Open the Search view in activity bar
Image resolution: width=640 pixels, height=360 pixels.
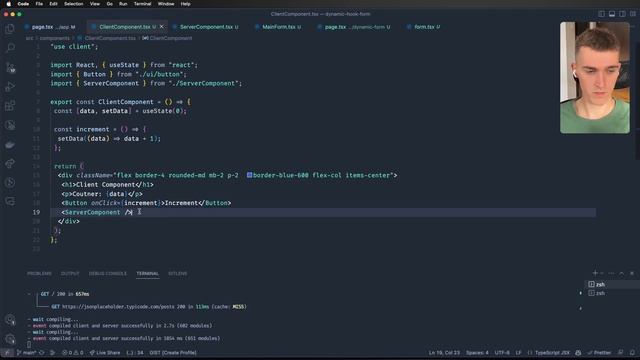pos(10,47)
